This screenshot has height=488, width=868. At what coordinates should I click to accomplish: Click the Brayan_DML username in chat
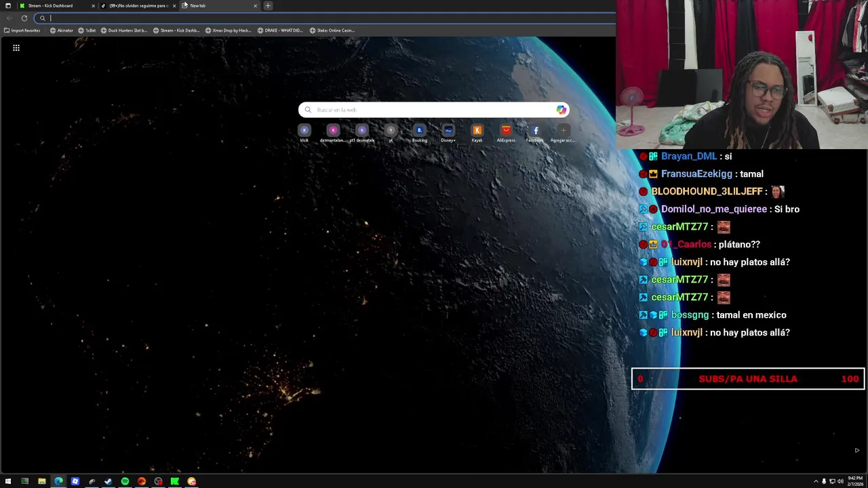(689, 157)
